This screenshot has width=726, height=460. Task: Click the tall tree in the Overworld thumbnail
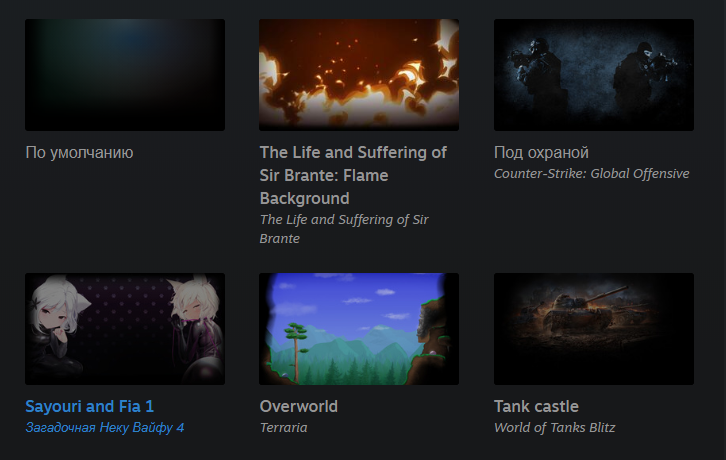296,350
